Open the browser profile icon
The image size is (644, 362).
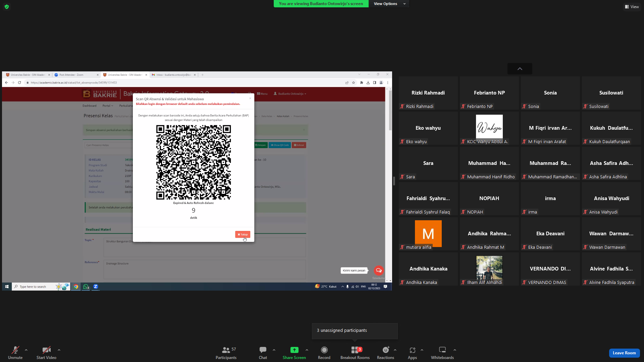381,82
